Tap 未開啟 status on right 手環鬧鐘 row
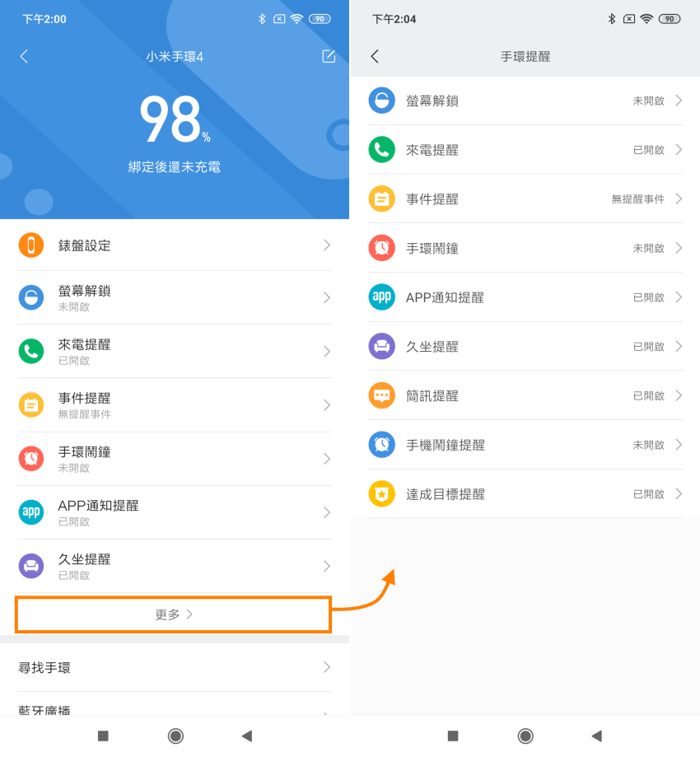The image size is (700, 757). coord(648,249)
